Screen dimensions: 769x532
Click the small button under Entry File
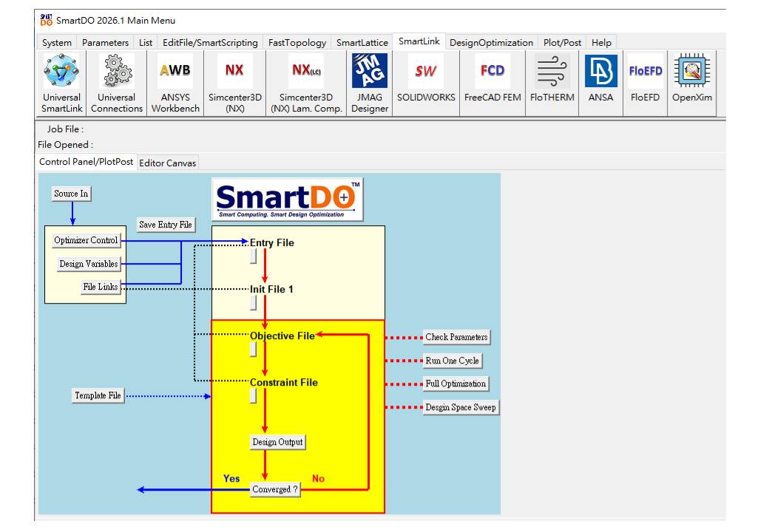[x=253, y=256]
